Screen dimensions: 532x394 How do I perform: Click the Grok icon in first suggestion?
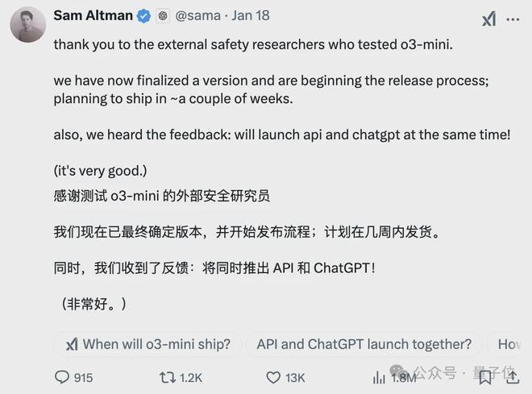pyautogui.click(x=72, y=345)
